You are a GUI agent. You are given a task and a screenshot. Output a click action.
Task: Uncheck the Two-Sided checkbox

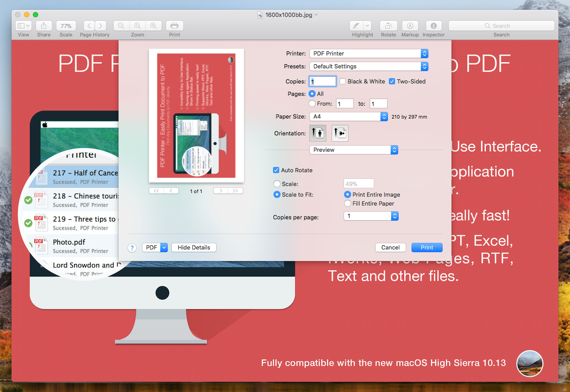(x=392, y=81)
